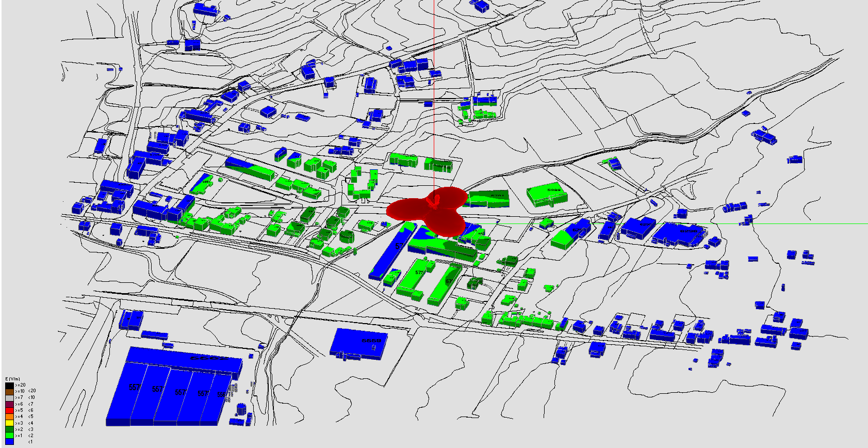This screenshot has height=448, width=868.
Task: Click the '<1' legend label
Action: [x=30, y=442]
